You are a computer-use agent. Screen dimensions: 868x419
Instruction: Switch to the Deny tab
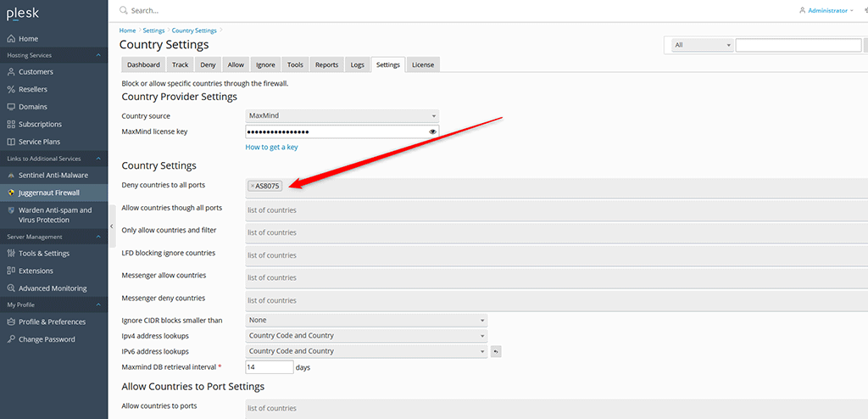click(x=209, y=64)
